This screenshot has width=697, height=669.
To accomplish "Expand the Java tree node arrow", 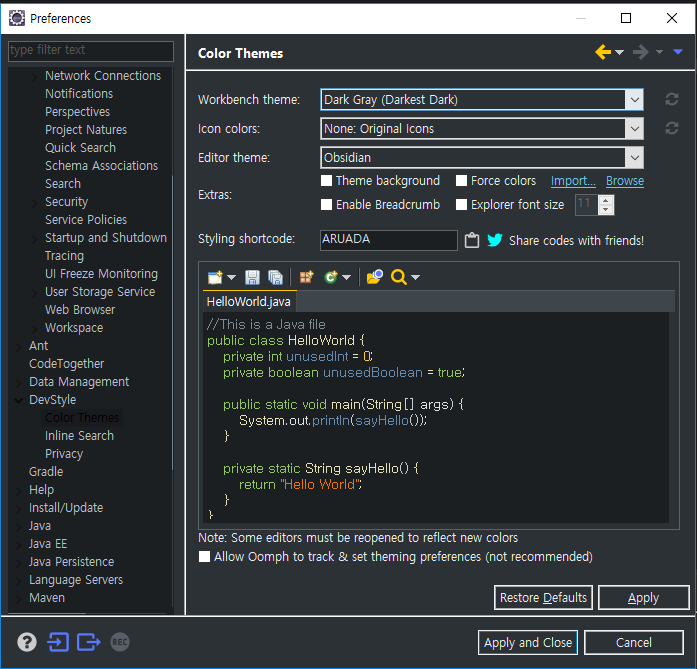I will tap(19, 526).
